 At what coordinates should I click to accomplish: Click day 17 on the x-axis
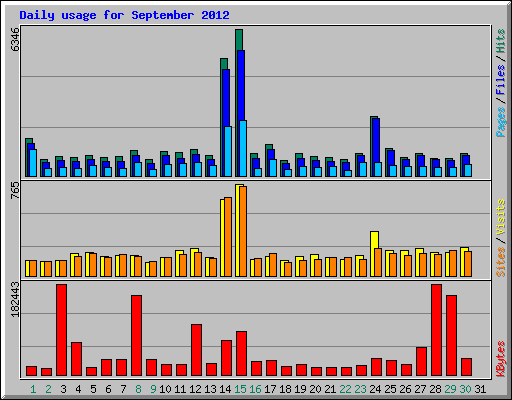tap(270, 389)
